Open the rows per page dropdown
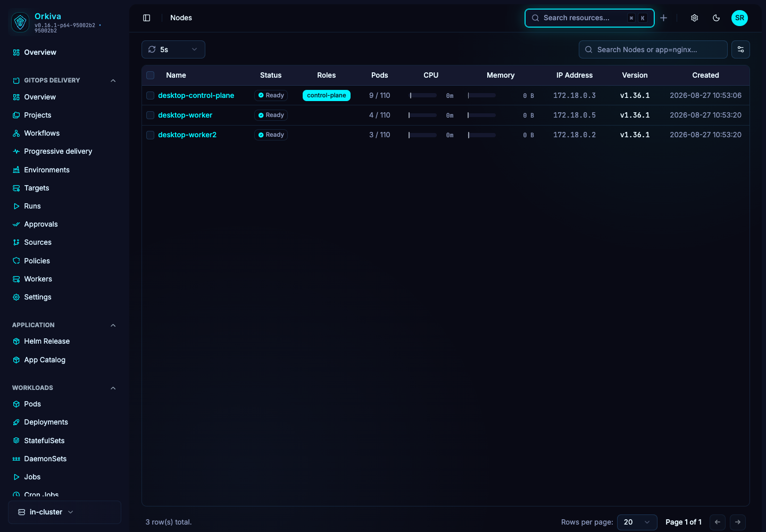Viewport: 766px width, 532px height. coord(637,522)
